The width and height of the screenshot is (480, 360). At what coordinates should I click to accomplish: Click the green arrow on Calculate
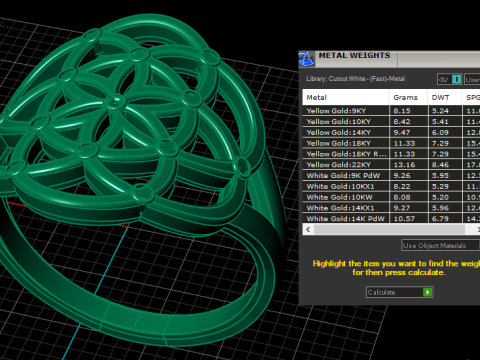tap(427, 292)
